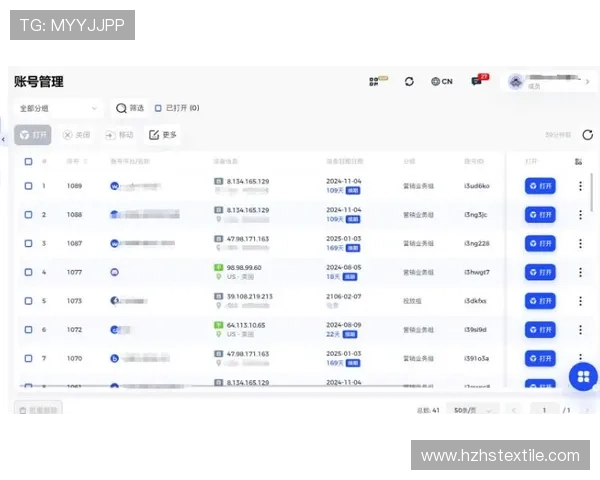The width and height of the screenshot is (600, 480).
Task: Sort by the 序号 column header
Action: click(77, 162)
